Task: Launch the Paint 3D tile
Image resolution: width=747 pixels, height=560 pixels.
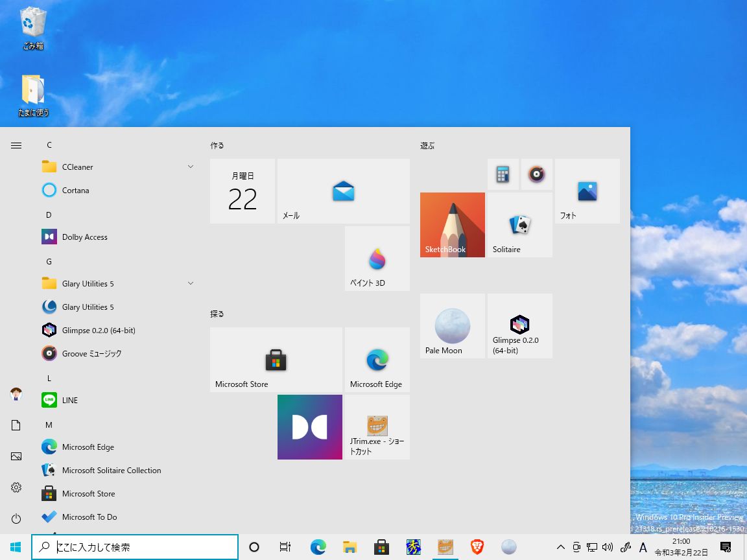Action: coord(377,259)
